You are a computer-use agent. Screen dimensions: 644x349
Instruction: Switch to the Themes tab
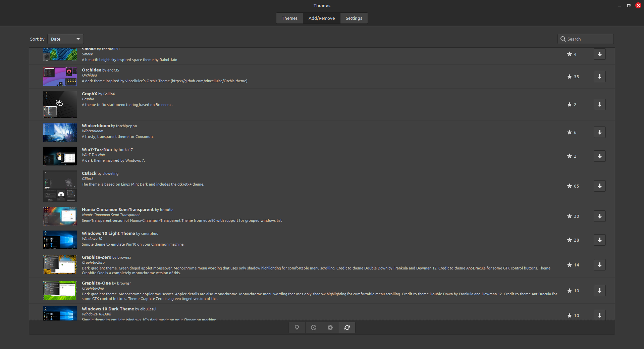coord(289,18)
